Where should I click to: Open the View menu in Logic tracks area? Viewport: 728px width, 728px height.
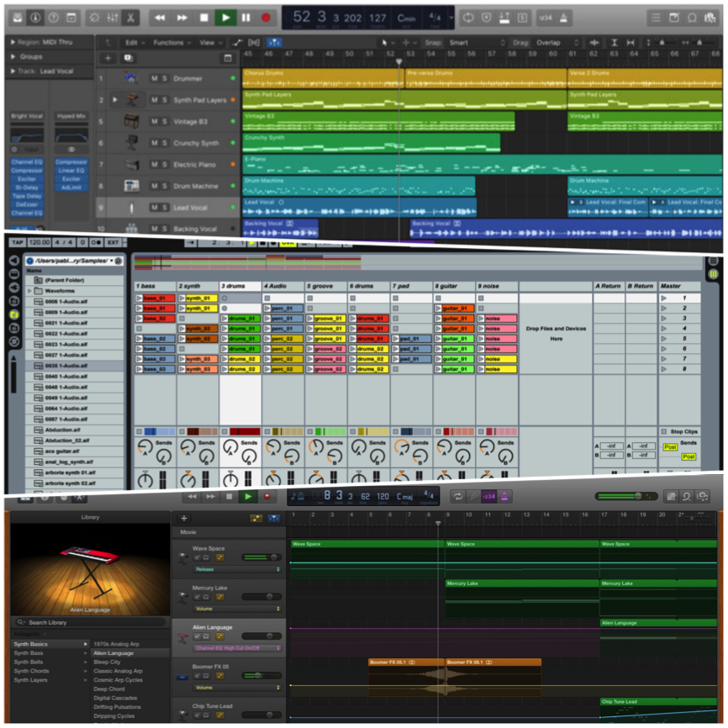click(x=210, y=43)
